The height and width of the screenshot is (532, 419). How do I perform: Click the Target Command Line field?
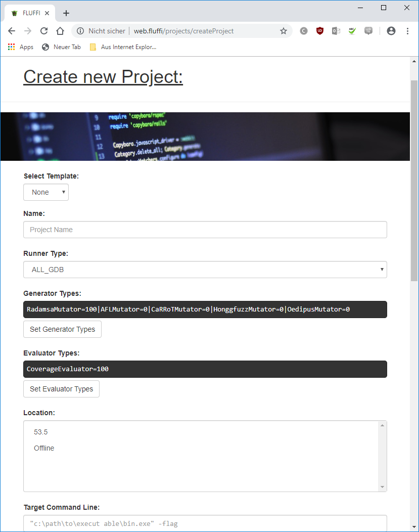point(205,523)
